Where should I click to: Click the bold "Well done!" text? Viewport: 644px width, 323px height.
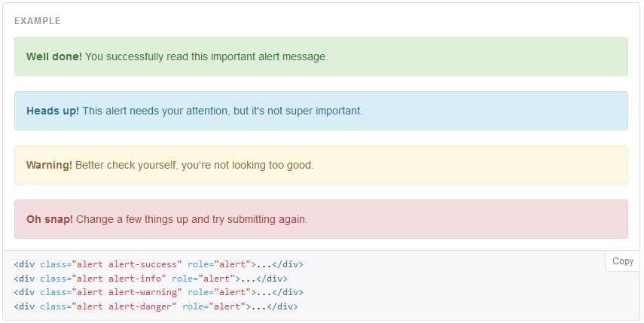(x=54, y=56)
